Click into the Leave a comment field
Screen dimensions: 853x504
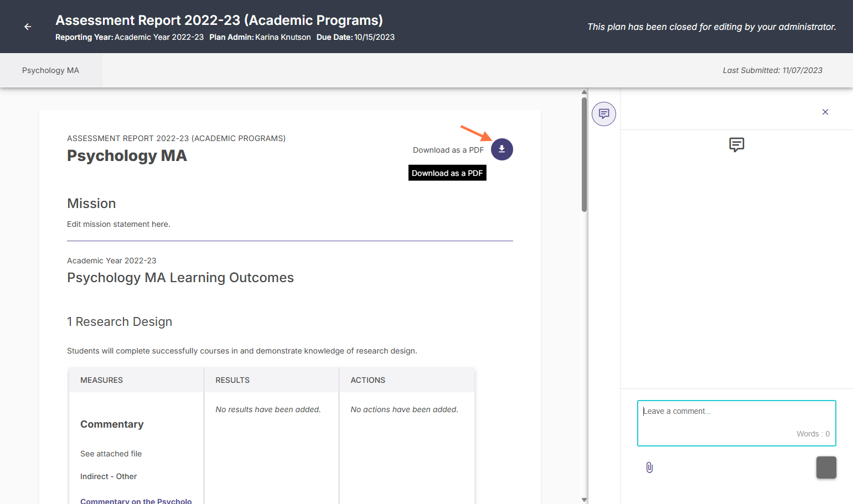click(736, 423)
